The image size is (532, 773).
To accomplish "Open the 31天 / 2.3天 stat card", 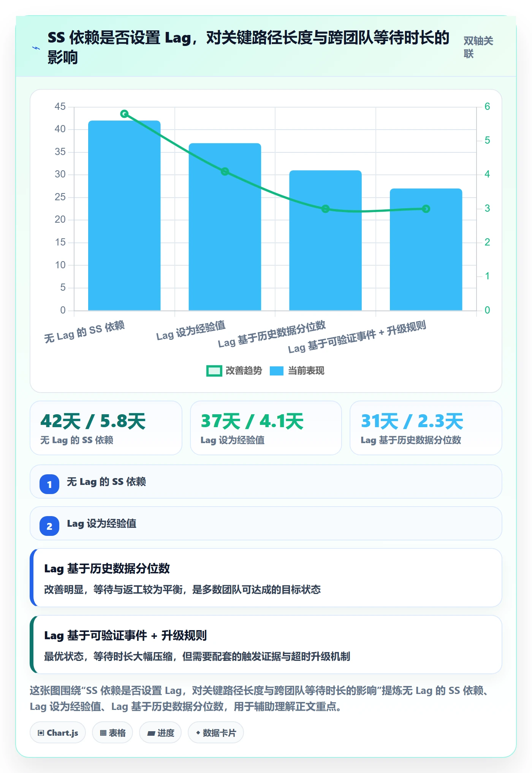I will [x=426, y=428].
